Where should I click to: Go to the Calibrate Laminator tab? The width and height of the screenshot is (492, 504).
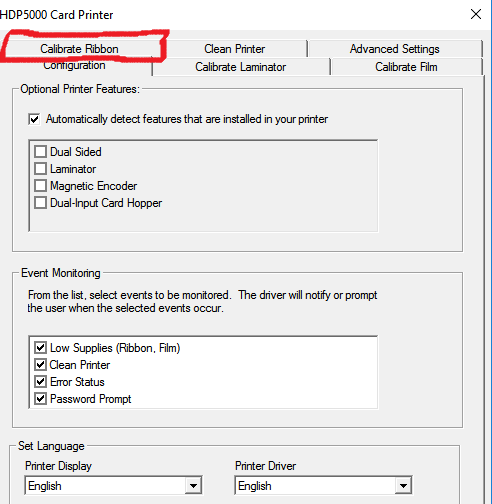point(240,67)
